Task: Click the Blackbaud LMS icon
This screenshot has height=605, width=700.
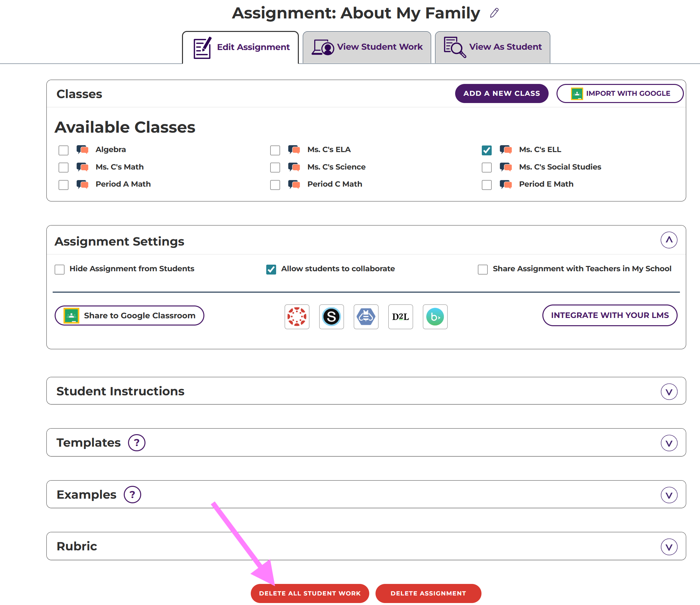Action: click(366, 317)
